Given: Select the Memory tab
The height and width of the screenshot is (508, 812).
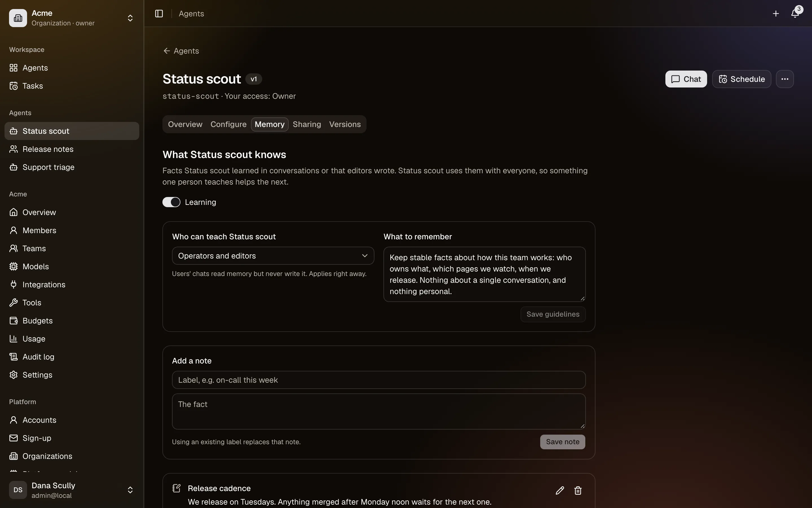Looking at the screenshot, I should pyautogui.click(x=270, y=124).
